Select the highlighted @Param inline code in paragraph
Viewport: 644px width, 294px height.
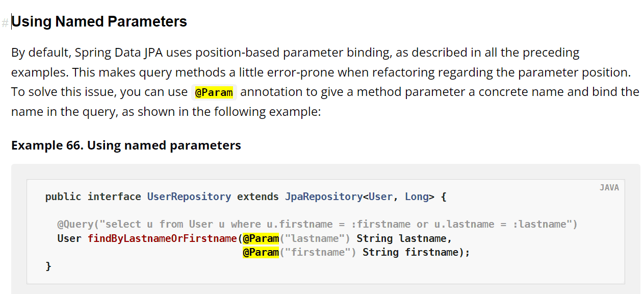214,93
